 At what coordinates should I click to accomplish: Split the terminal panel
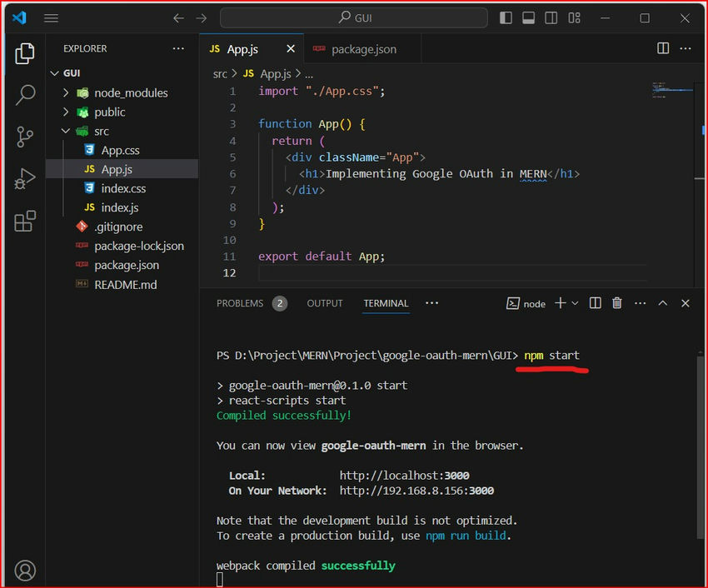pyautogui.click(x=595, y=303)
